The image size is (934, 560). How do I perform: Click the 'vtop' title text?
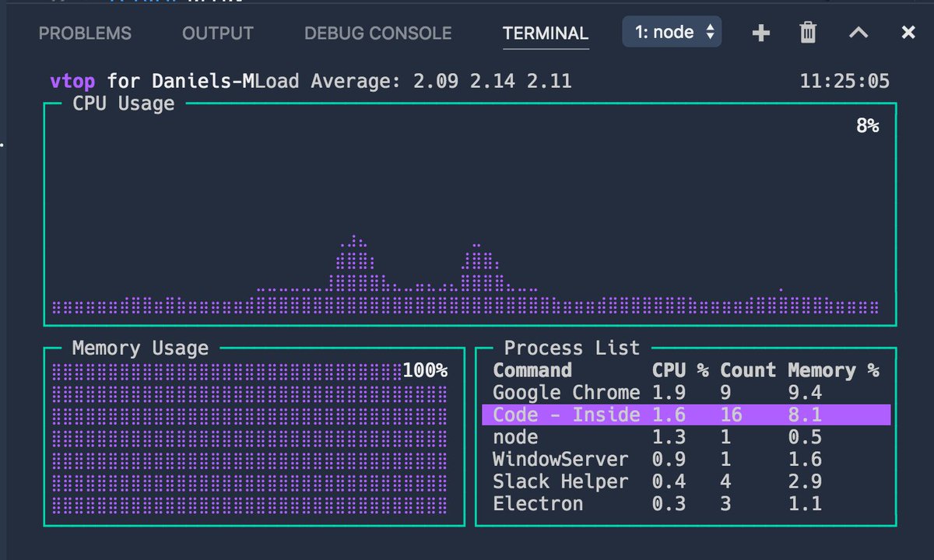(72, 81)
